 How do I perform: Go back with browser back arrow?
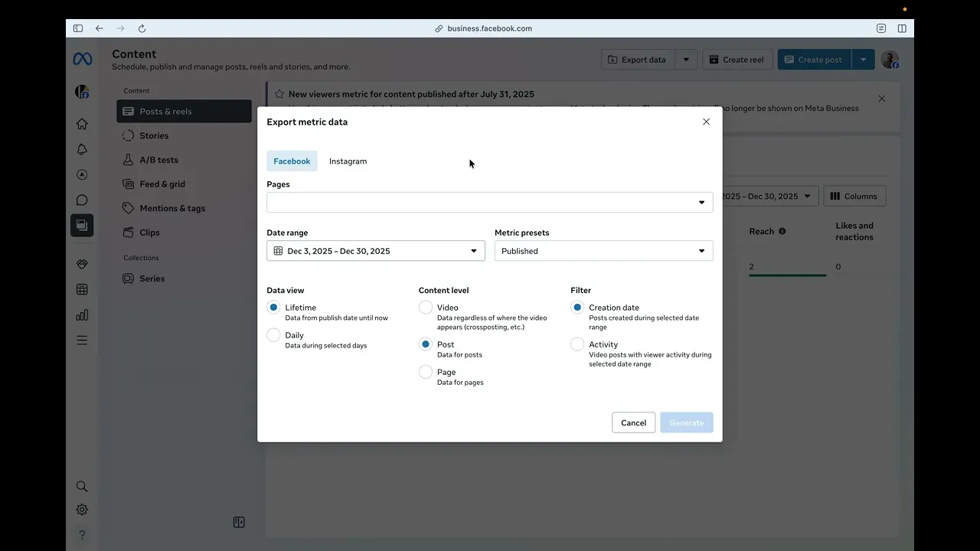[99, 28]
